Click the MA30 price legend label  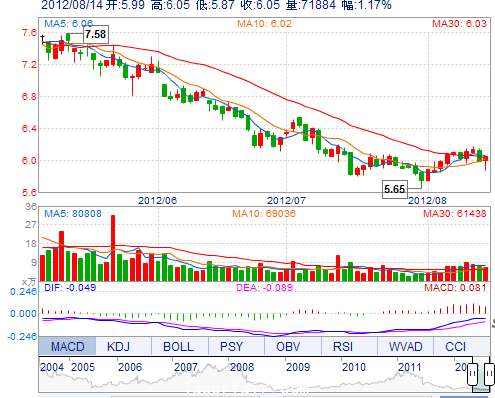tap(459, 24)
